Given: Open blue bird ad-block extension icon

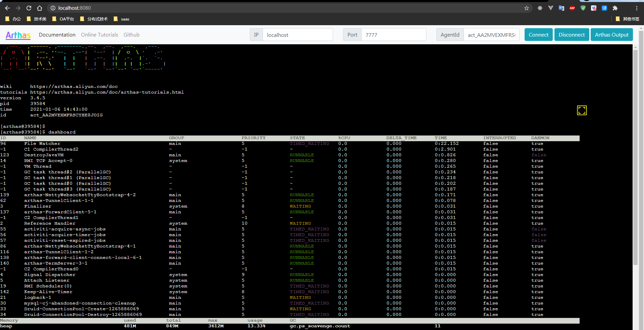Looking at the screenshot, I should coord(594,8).
